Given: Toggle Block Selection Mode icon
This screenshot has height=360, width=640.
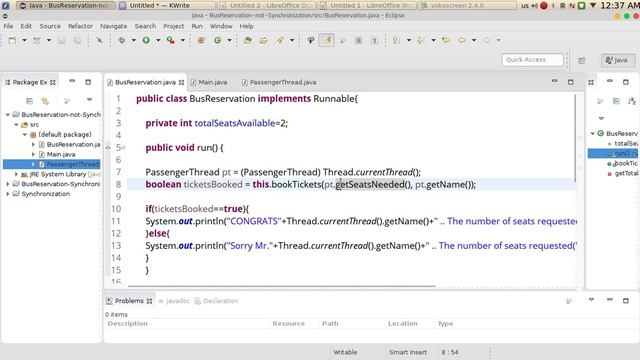Looking at the screenshot, I should click(x=358, y=40).
